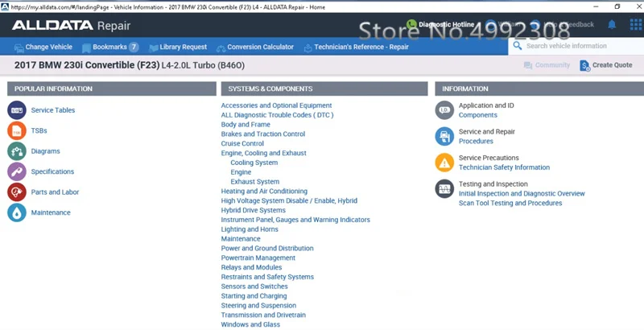
Task: Open Powertrain Management link
Action: click(258, 258)
